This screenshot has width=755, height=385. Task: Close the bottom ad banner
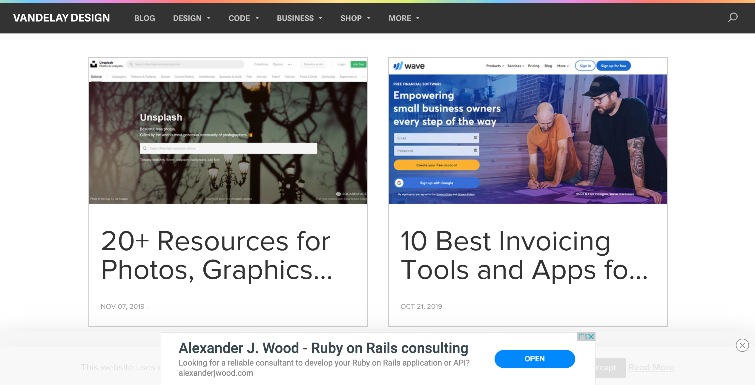click(742, 345)
